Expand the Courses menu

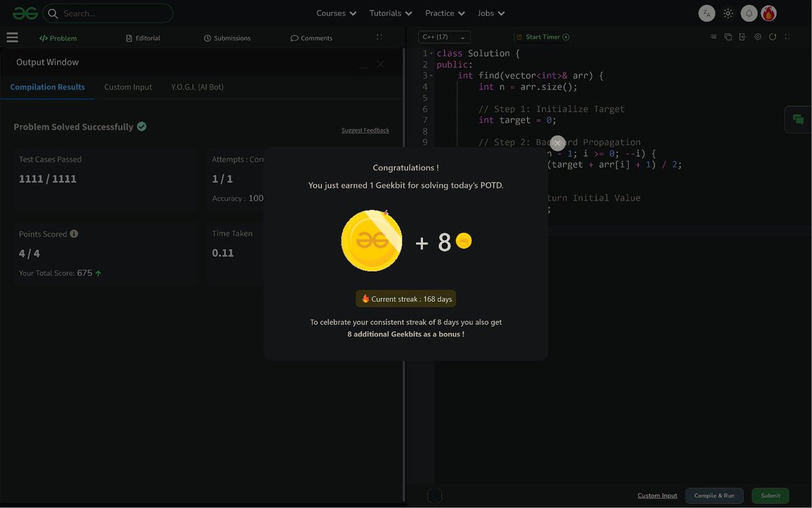click(x=336, y=13)
